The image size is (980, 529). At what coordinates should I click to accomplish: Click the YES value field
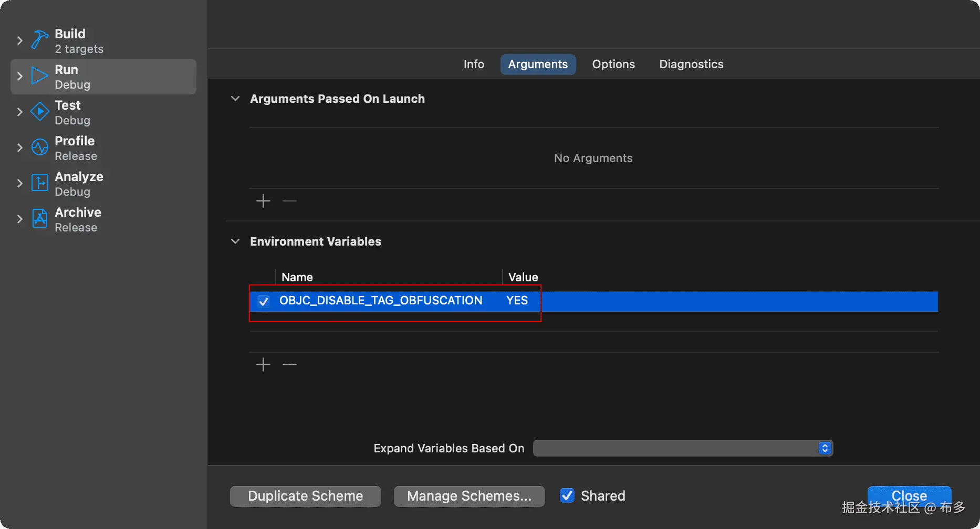[x=517, y=301]
